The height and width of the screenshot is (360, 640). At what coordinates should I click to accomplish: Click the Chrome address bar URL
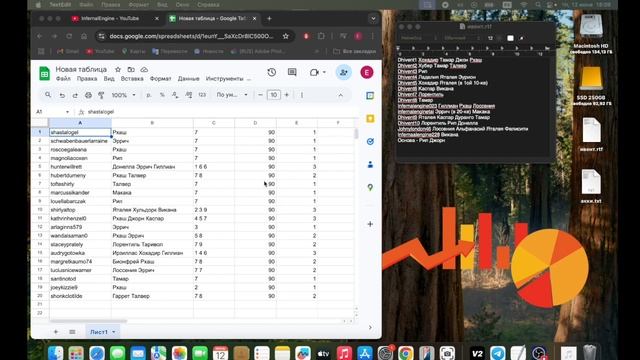191,36
